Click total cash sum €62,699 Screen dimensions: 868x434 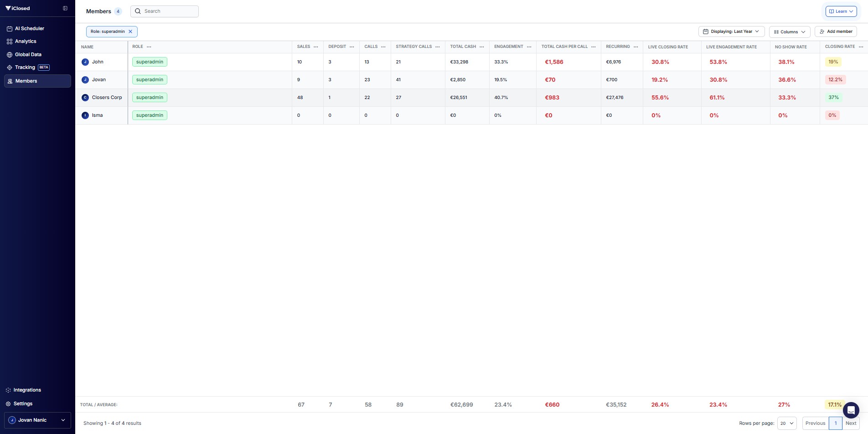(461, 405)
